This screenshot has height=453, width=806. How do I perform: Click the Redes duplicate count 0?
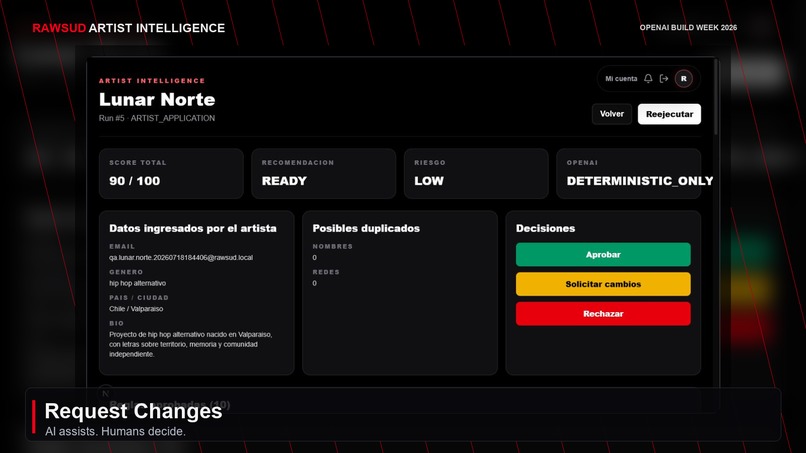(x=315, y=283)
